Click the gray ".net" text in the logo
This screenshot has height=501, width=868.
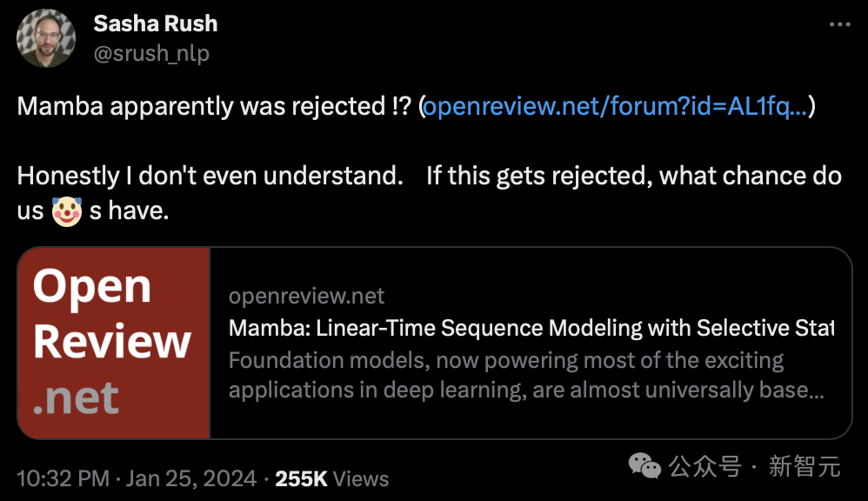coord(77,397)
